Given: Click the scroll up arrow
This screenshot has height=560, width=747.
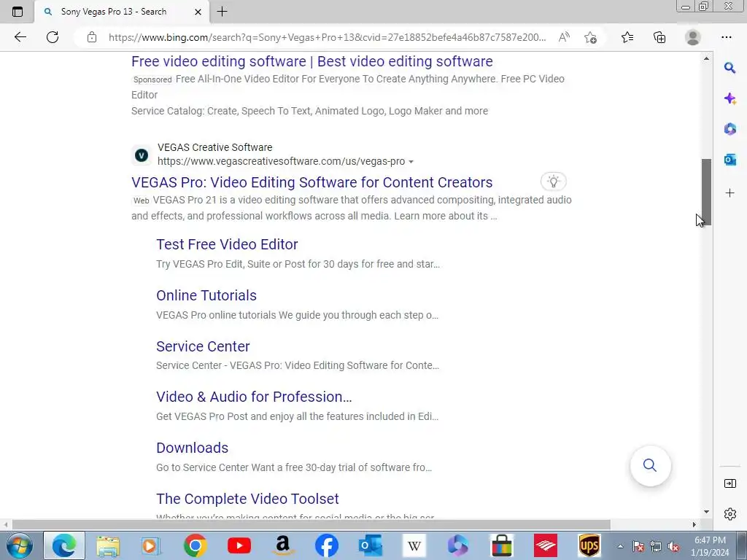Looking at the screenshot, I should point(706,58).
